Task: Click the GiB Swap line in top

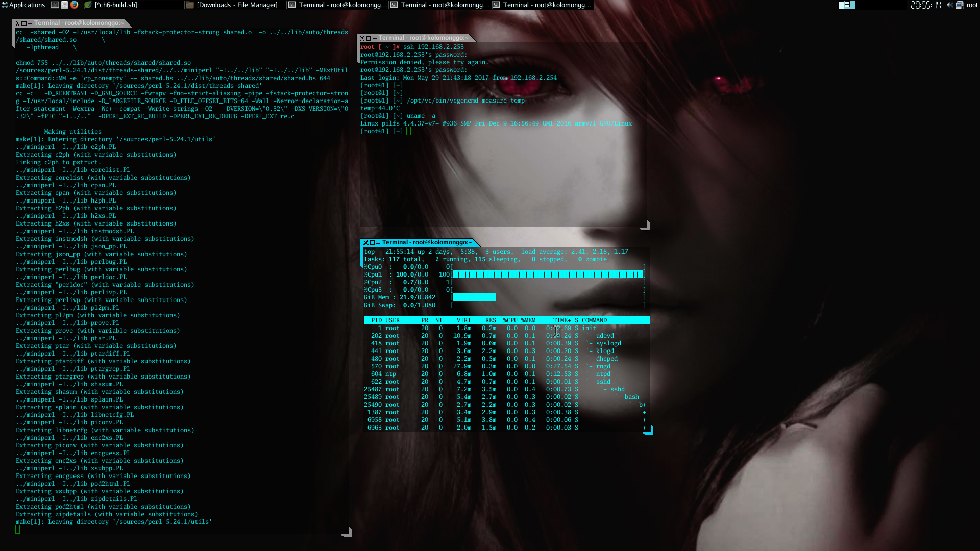Action: (x=505, y=305)
